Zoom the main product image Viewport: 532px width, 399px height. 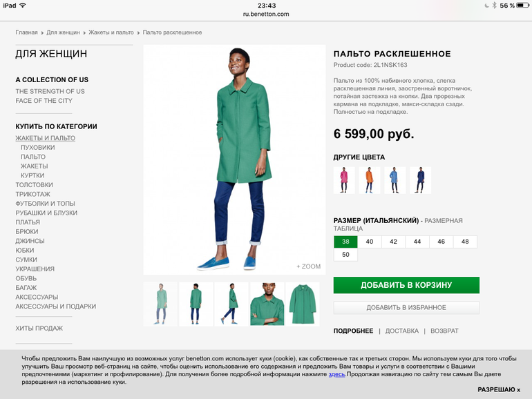click(x=308, y=266)
